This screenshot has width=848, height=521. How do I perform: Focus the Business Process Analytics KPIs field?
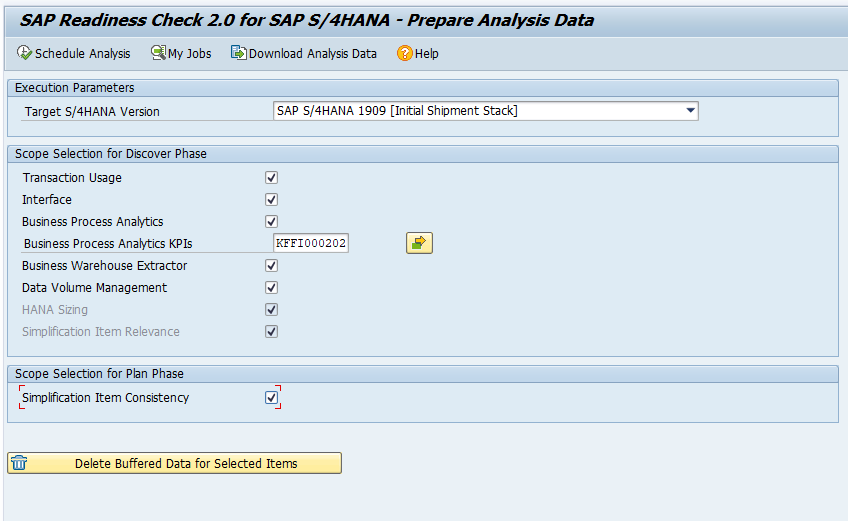[311, 243]
